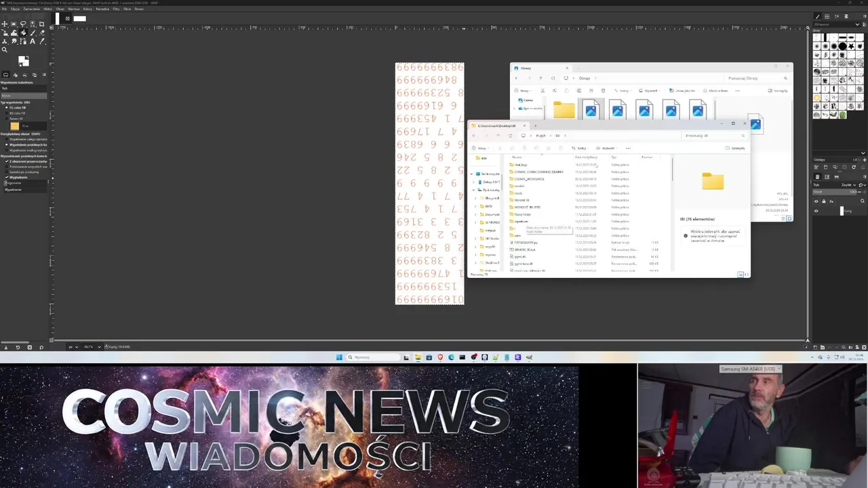
Task: Select the Text tool
Action: [x=33, y=41]
